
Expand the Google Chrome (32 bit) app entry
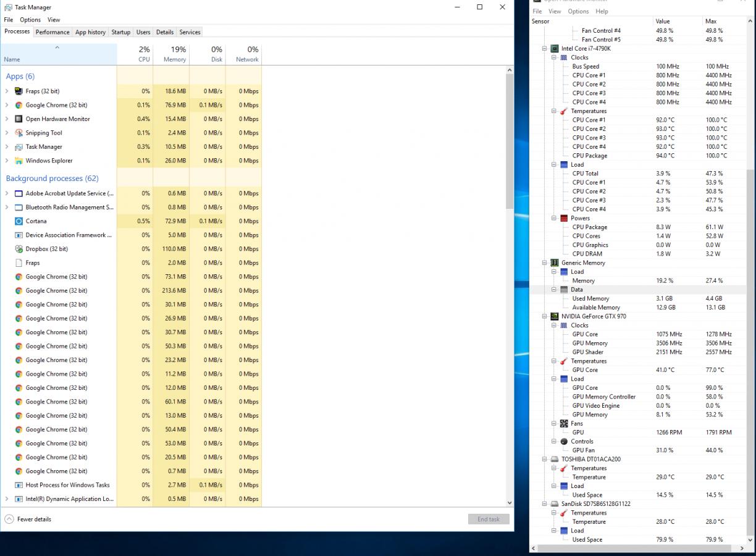pos(7,105)
